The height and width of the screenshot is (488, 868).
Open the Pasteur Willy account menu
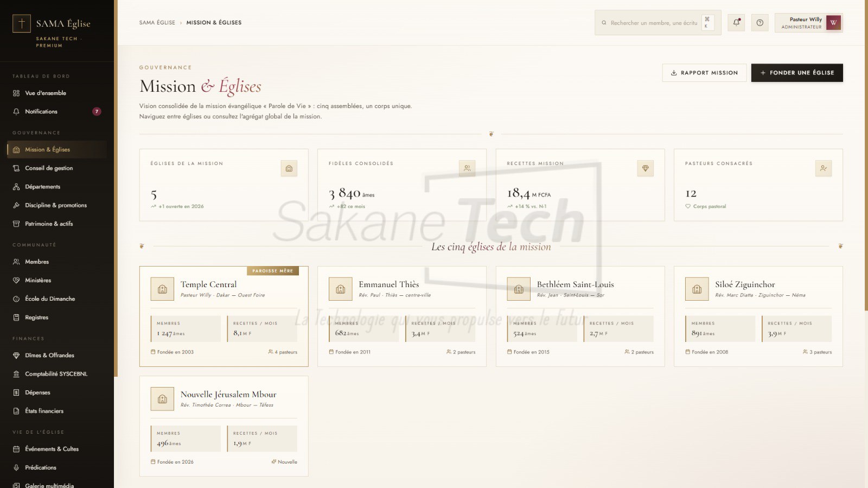[809, 23]
